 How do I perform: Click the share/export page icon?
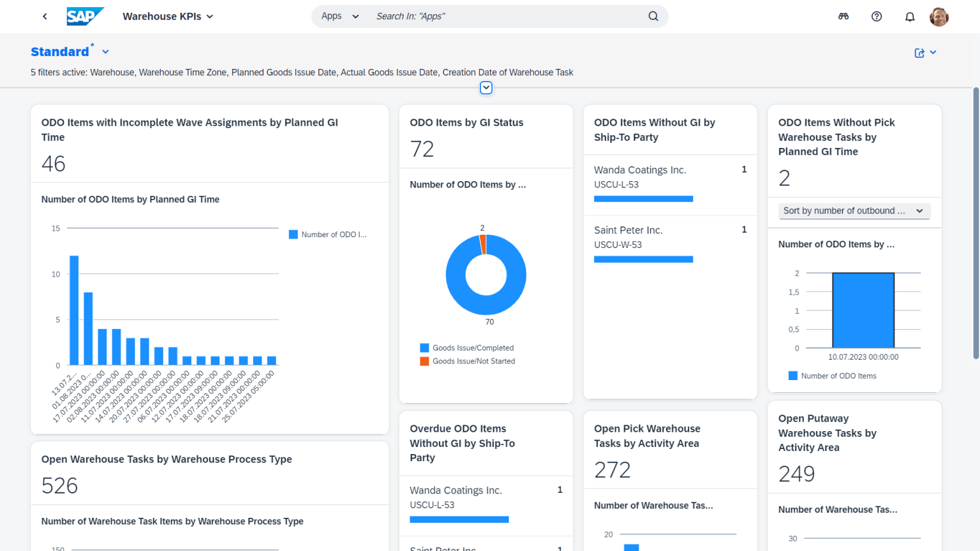[x=919, y=53]
